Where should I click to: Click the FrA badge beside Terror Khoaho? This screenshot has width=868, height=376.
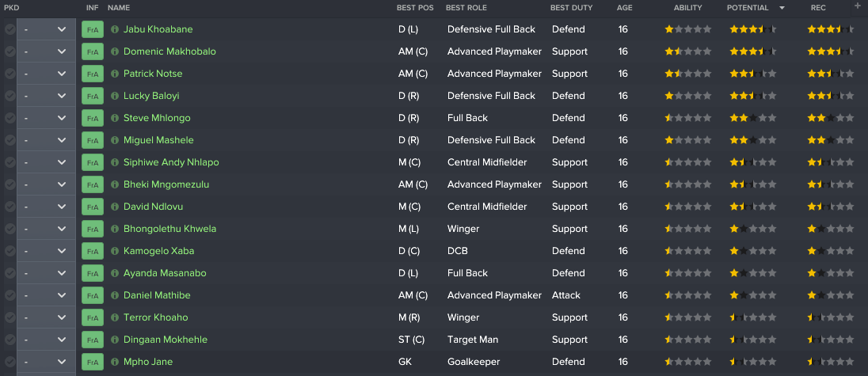point(93,317)
